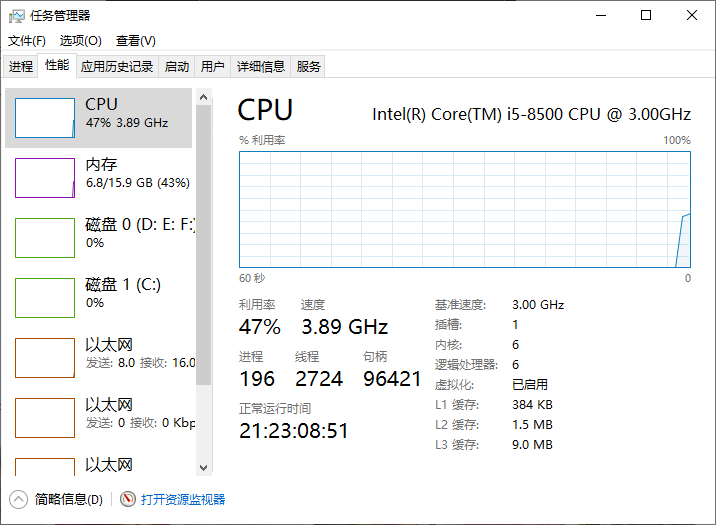Open the 文件(F) menu
The width and height of the screenshot is (716, 525).
click(x=27, y=41)
